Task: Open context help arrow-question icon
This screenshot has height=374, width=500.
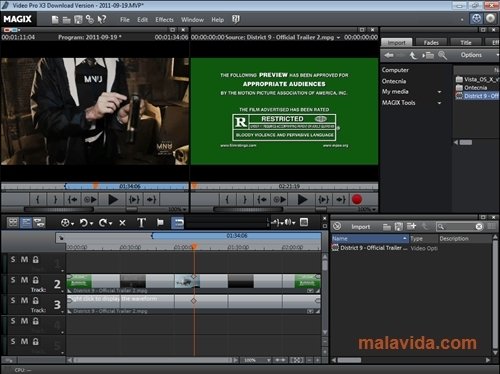Action: [x=102, y=20]
